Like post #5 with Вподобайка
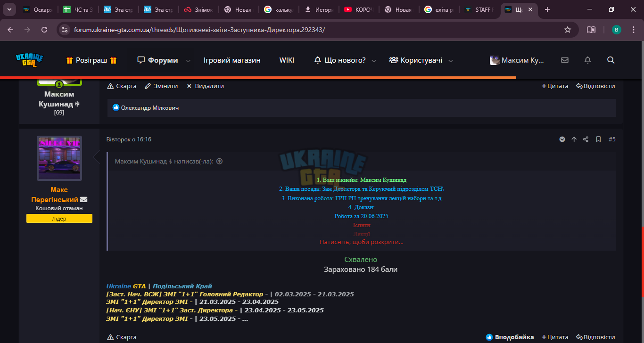 [510, 337]
